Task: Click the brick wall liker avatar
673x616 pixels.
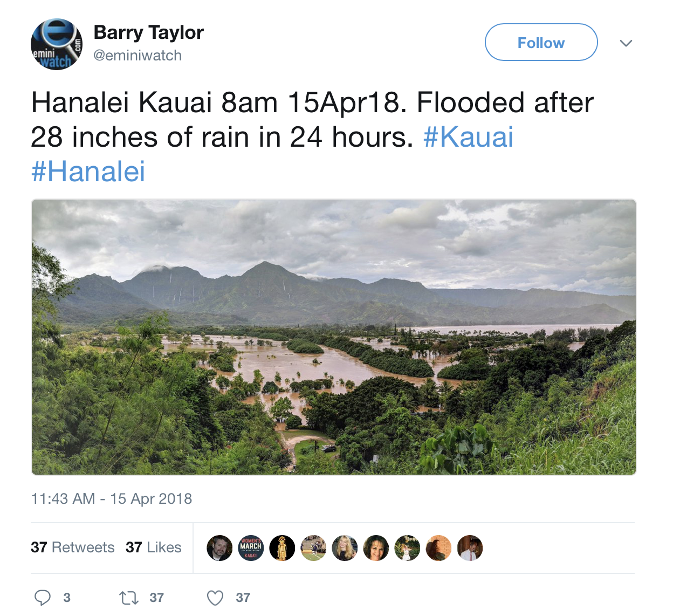Action: click(438, 548)
